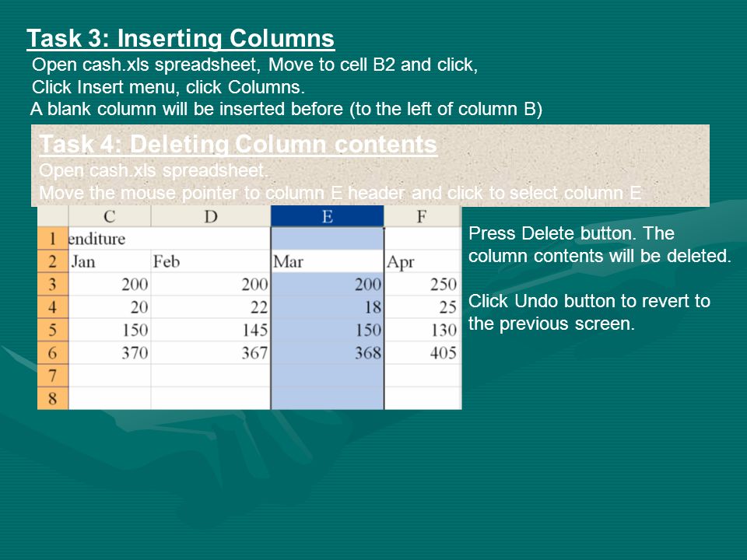
Task: Select cell containing 145
Action: 211,330
